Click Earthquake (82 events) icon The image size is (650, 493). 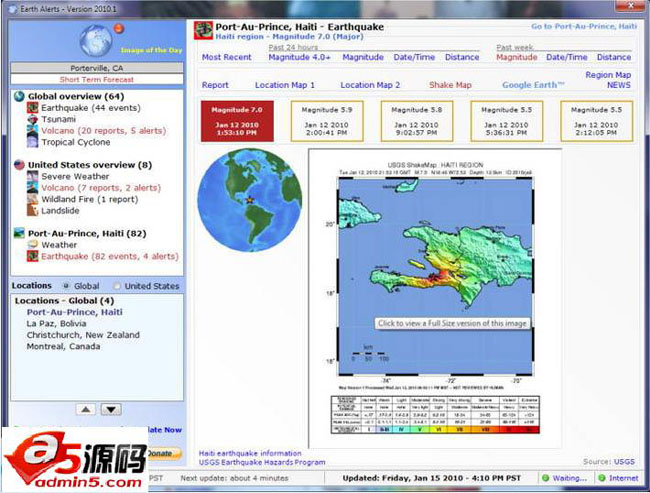pyautogui.click(x=32, y=256)
